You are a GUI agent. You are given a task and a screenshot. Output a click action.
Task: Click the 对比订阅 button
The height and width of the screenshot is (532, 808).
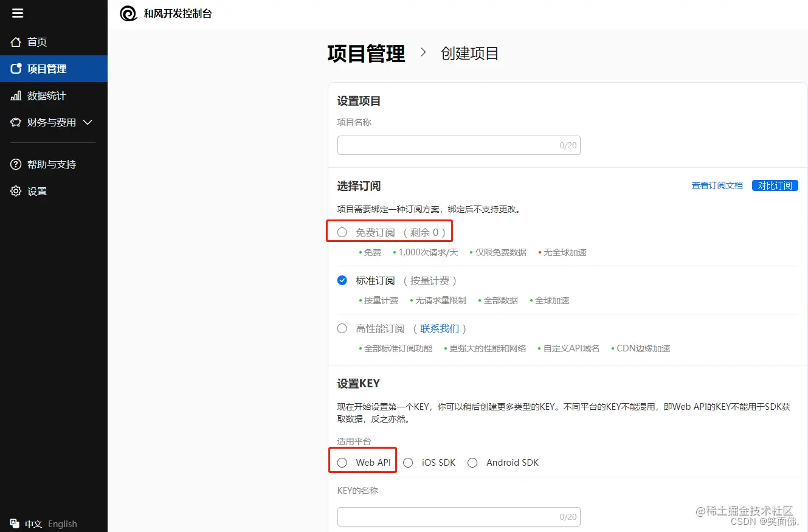pos(775,185)
